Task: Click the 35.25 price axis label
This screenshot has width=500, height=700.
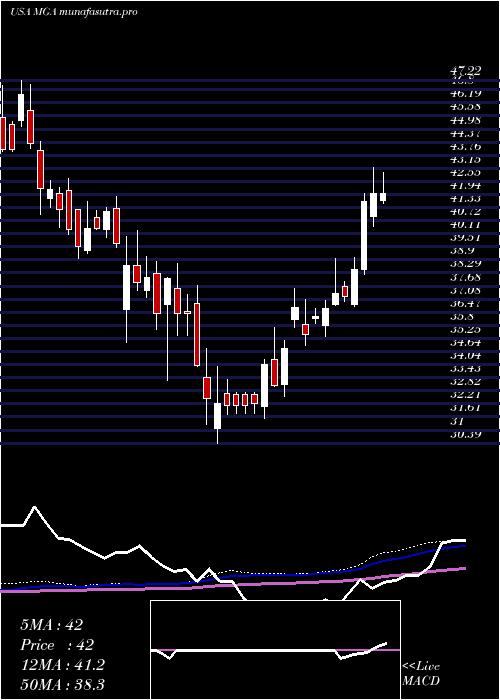Action: click(x=465, y=330)
